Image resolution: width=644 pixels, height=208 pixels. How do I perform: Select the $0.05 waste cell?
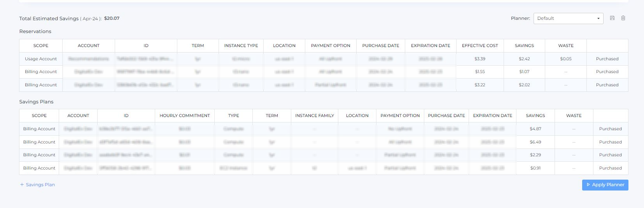(x=566, y=59)
